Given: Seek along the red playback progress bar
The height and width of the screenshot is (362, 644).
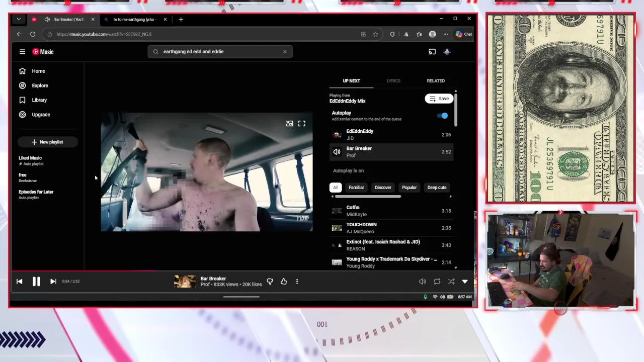Looking at the screenshot, I should click(242, 271).
